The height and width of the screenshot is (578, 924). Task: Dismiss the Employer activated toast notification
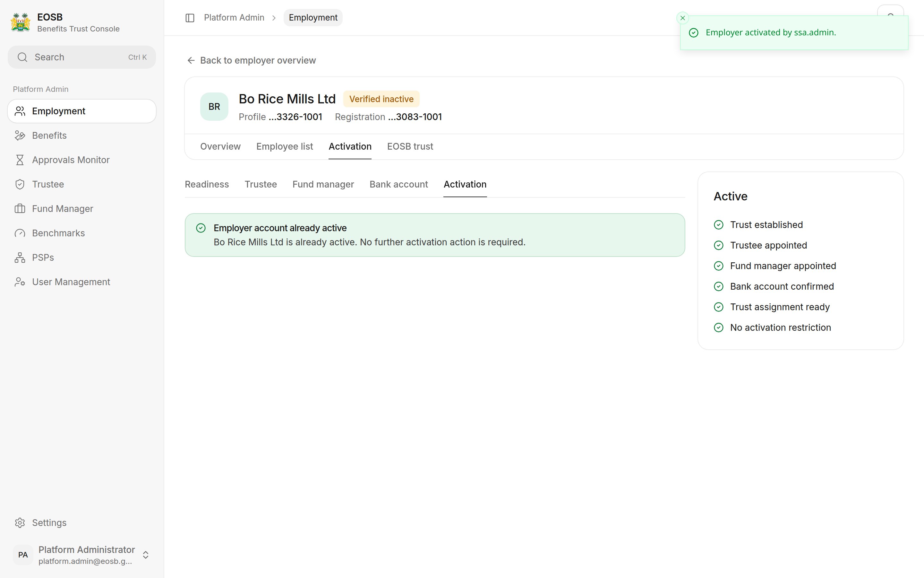[683, 18]
